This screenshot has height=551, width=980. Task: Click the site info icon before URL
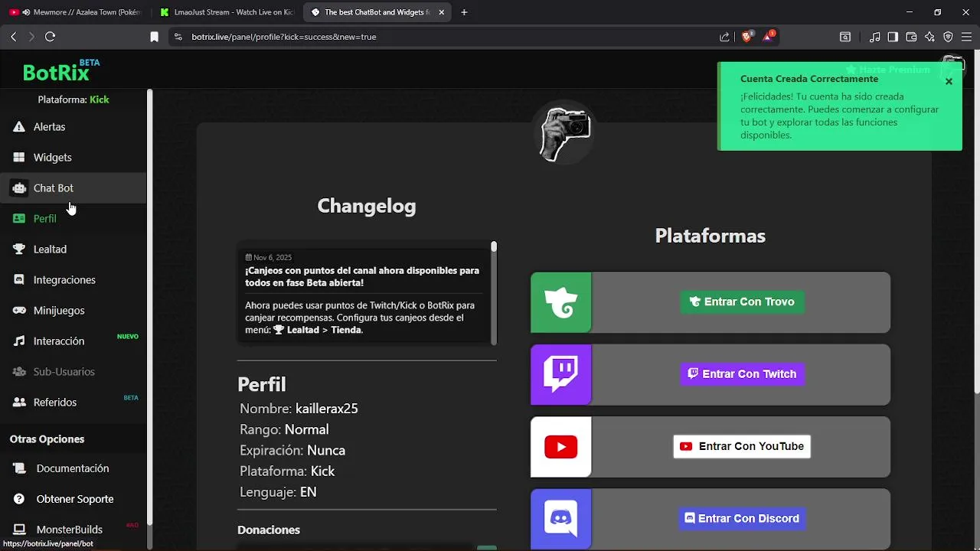(178, 37)
